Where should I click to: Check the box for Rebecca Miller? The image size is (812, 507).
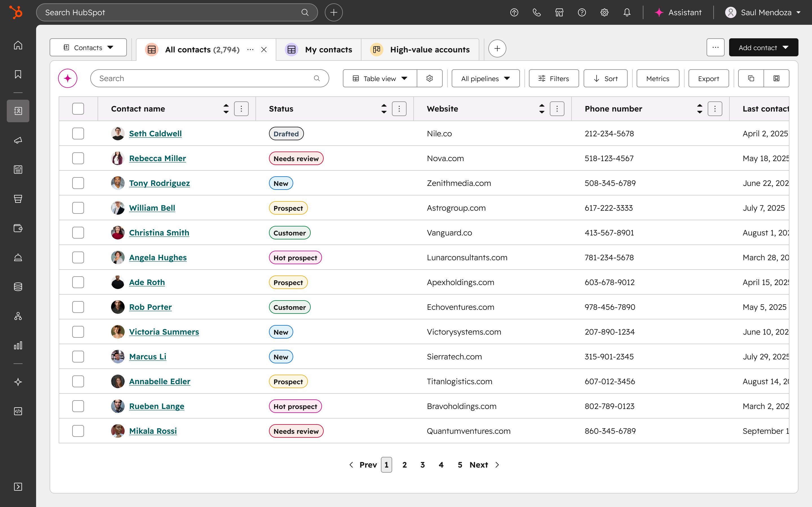coord(78,158)
